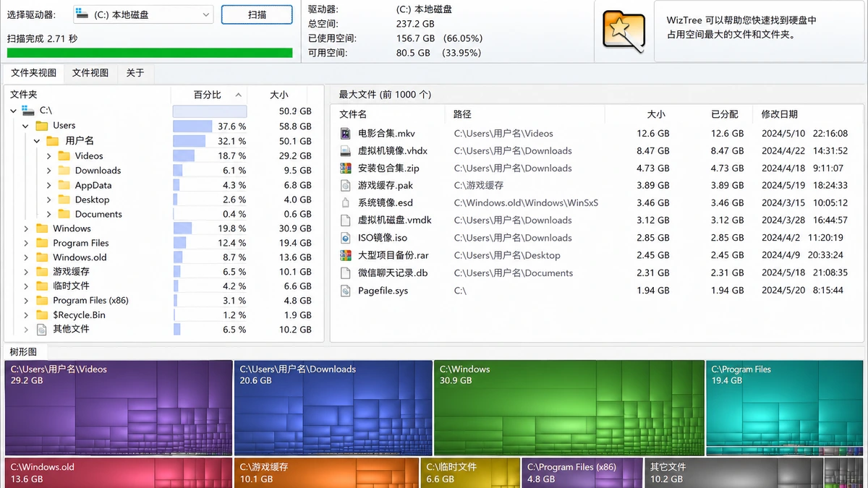Viewport: 868px width, 488px height.
Task: Expand the Program Files (x86) node
Action: pos(25,301)
